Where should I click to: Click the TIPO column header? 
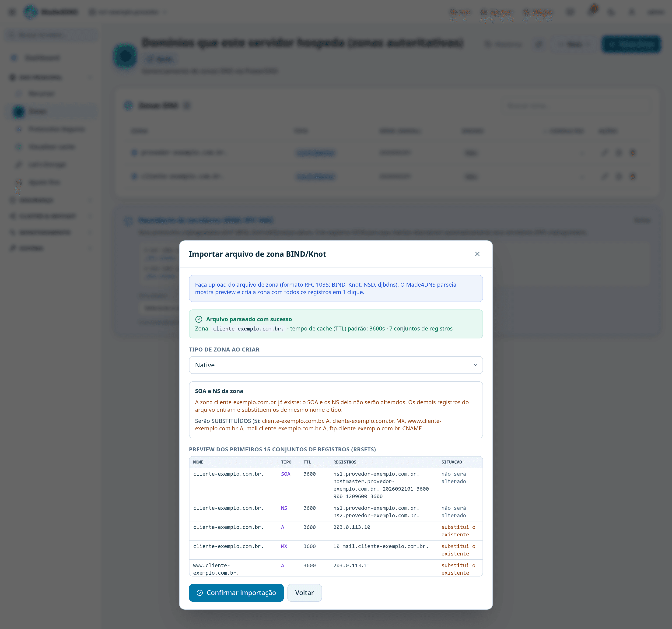[286, 462]
